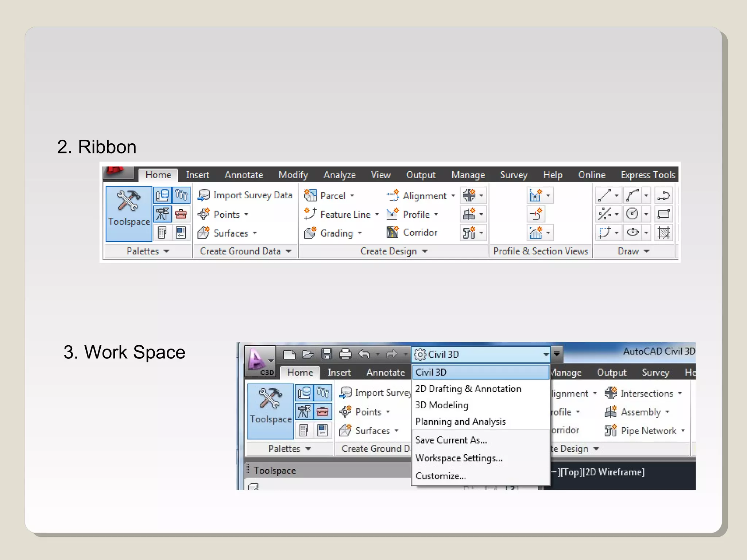Click the New file icon in the Quick Access toolbar
747x560 pixels.
click(x=289, y=354)
